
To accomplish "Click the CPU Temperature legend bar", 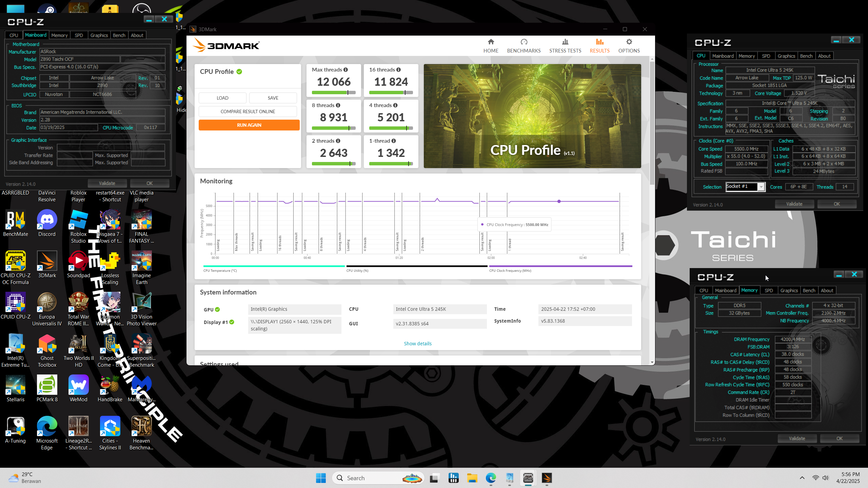I will point(274,266).
